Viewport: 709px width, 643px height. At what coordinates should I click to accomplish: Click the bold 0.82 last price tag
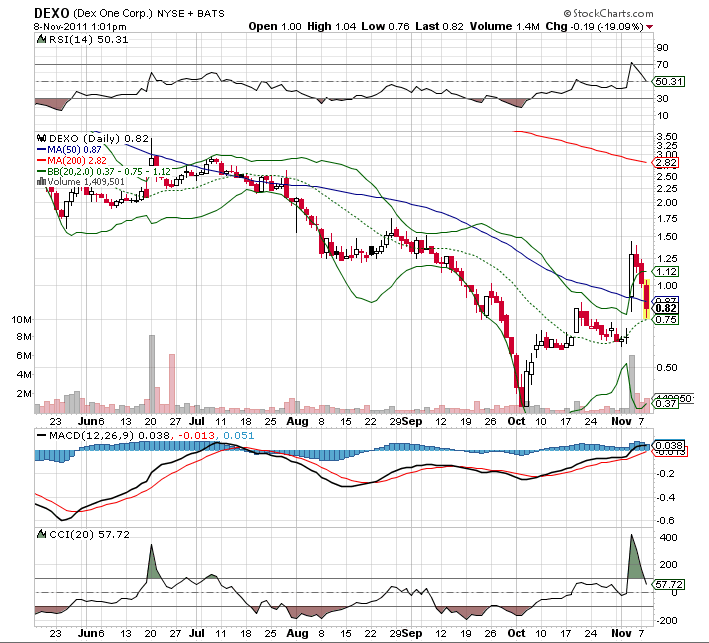tap(666, 308)
